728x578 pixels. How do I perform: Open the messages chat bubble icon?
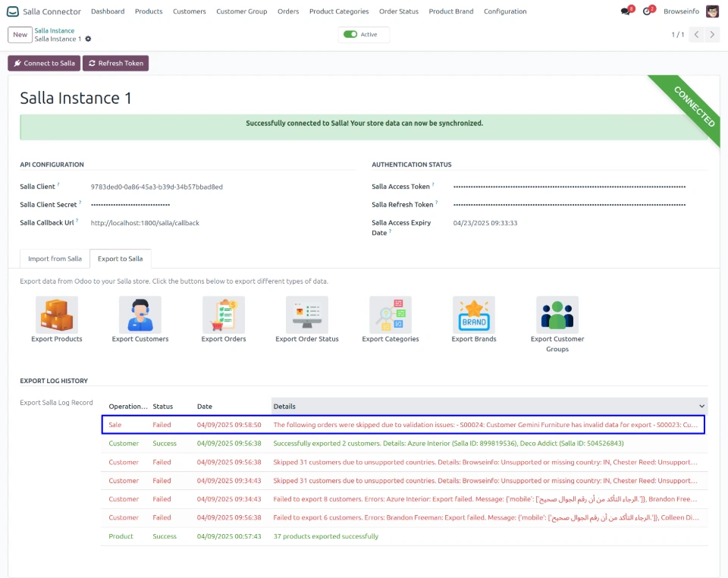click(x=626, y=11)
